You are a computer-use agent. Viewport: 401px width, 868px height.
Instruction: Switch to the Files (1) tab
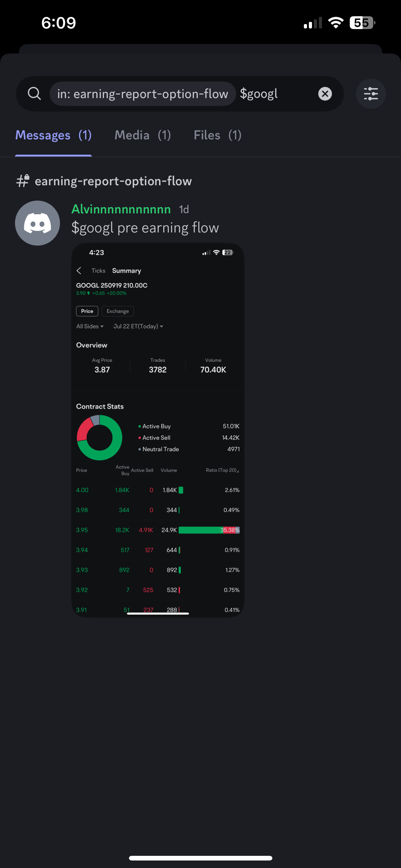click(x=217, y=135)
